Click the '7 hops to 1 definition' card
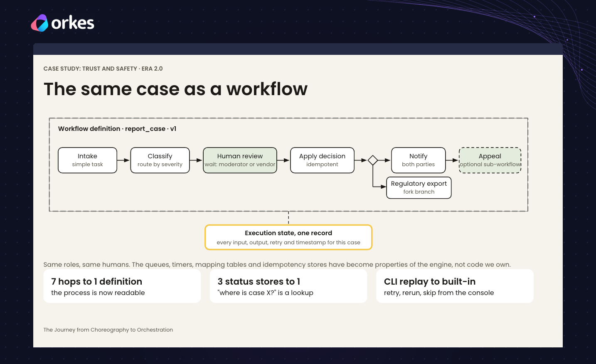 pos(122,286)
